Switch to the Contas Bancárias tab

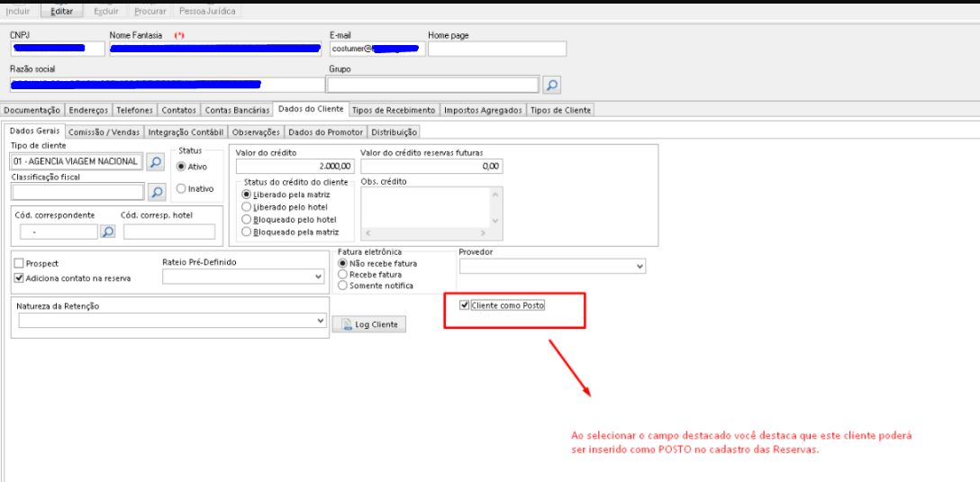tap(238, 110)
